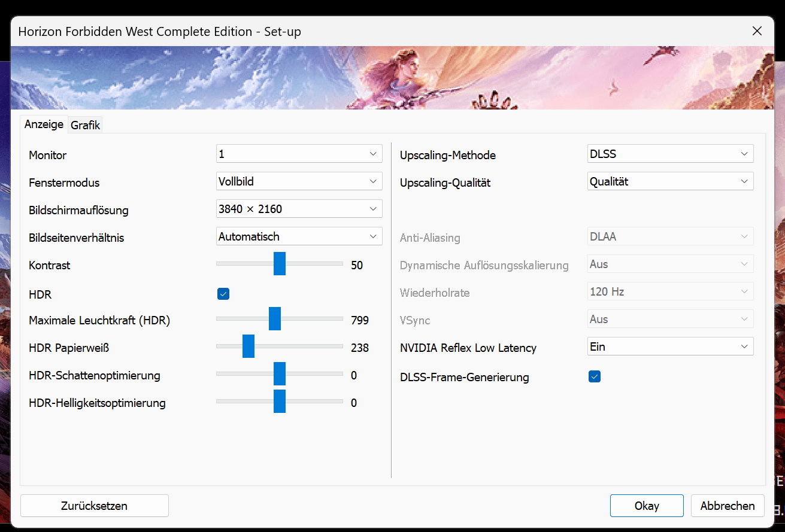Expand the Upscaling-Qualität dropdown showing Qualität
The width and height of the screenshot is (785, 532).
(x=670, y=181)
